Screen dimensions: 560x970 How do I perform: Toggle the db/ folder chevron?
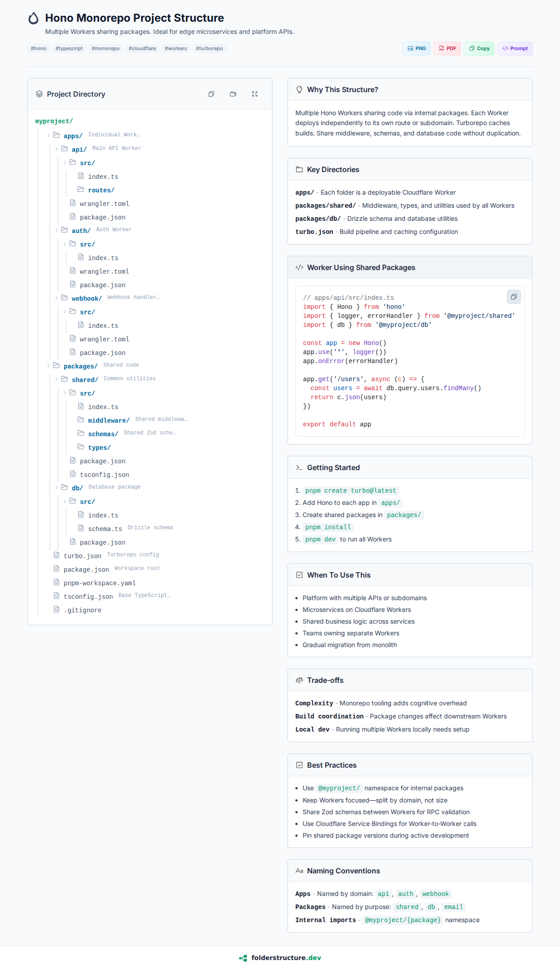tap(56, 488)
